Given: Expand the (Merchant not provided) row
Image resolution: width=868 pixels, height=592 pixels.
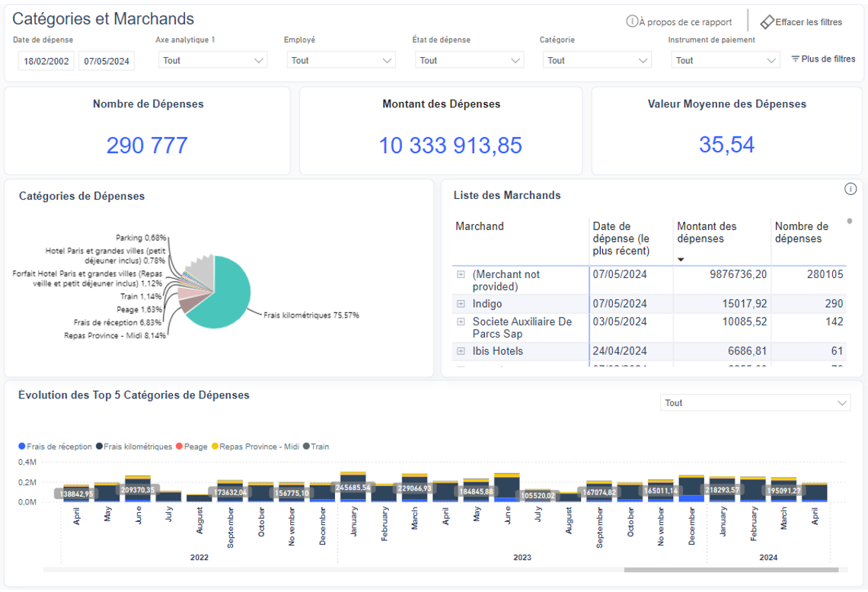Looking at the screenshot, I should pos(461,275).
